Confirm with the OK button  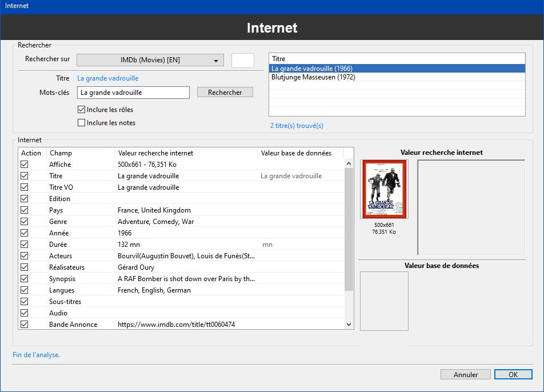[x=513, y=374]
